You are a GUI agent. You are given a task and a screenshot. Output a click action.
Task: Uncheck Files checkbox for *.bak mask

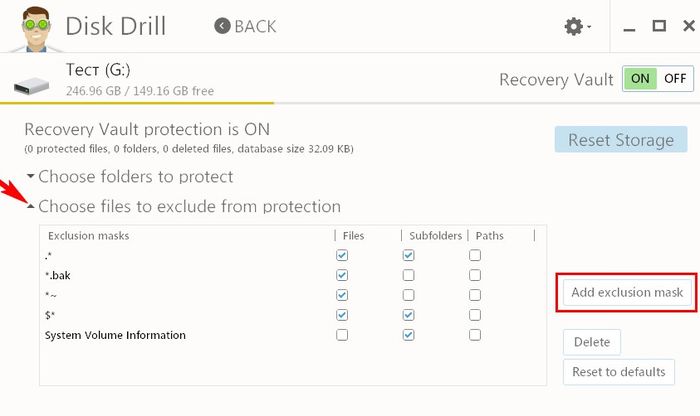click(342, 275)
